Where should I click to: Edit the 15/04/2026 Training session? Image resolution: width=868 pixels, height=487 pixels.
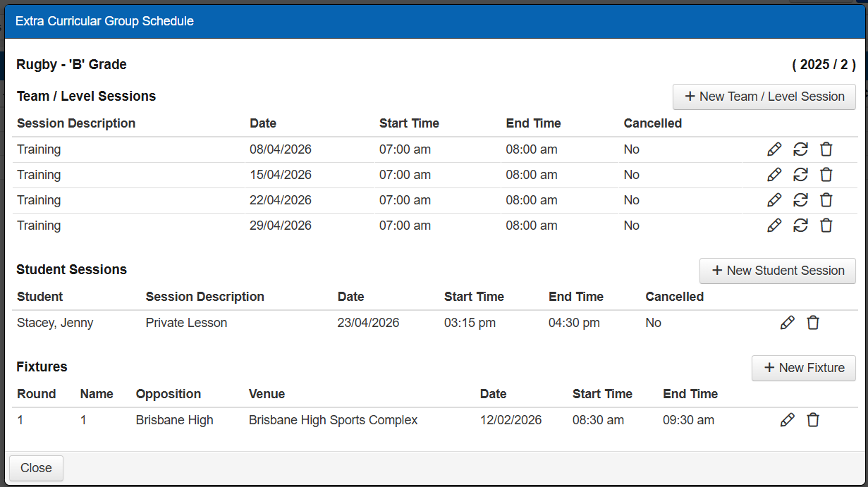tap(774, 175)
